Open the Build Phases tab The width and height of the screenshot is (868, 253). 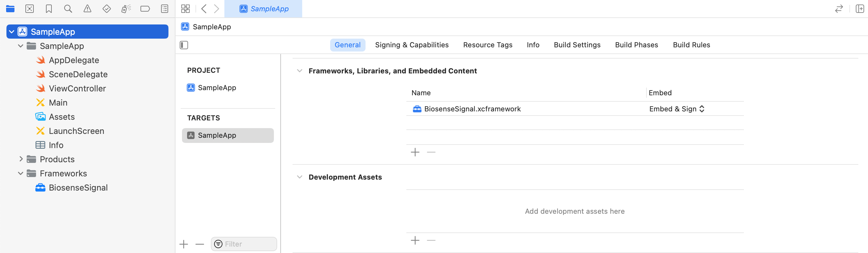click(636, 45)
